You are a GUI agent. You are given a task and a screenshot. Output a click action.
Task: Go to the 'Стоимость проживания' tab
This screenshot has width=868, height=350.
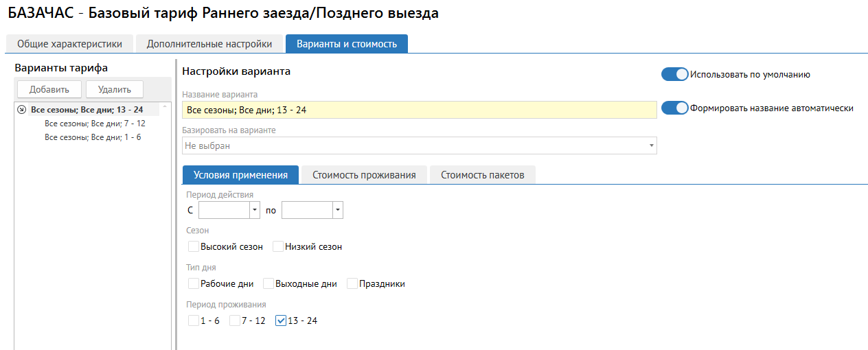click(364, 175)
